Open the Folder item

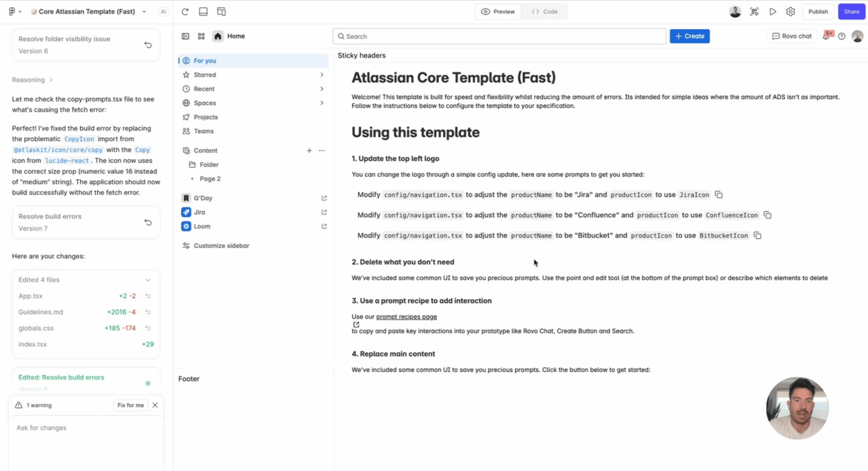[209, 165]
